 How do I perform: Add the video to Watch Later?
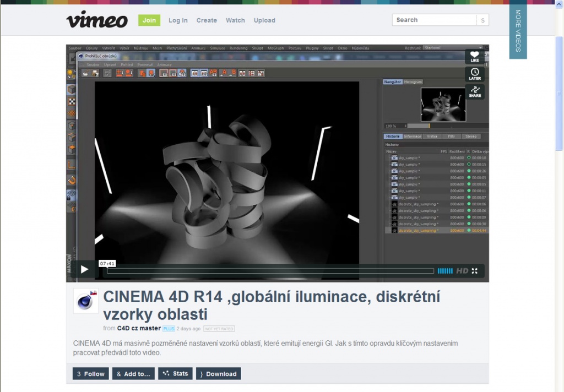(x=474, y=74)
